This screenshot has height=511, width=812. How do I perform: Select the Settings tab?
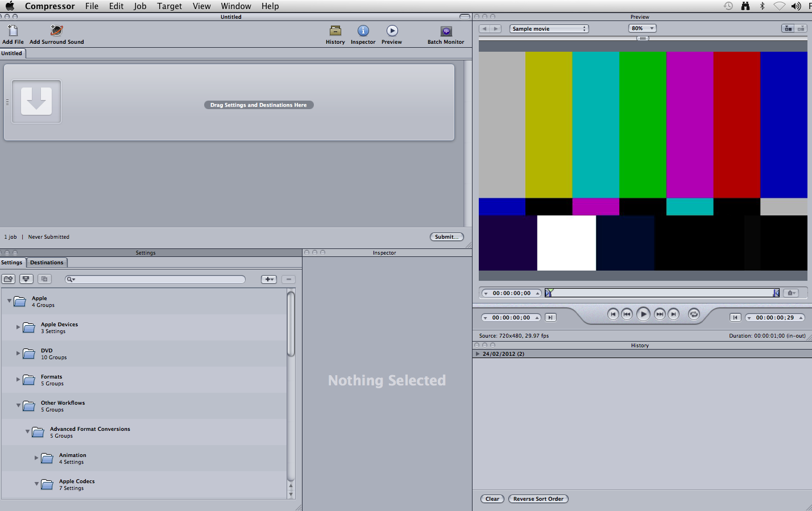12,263
